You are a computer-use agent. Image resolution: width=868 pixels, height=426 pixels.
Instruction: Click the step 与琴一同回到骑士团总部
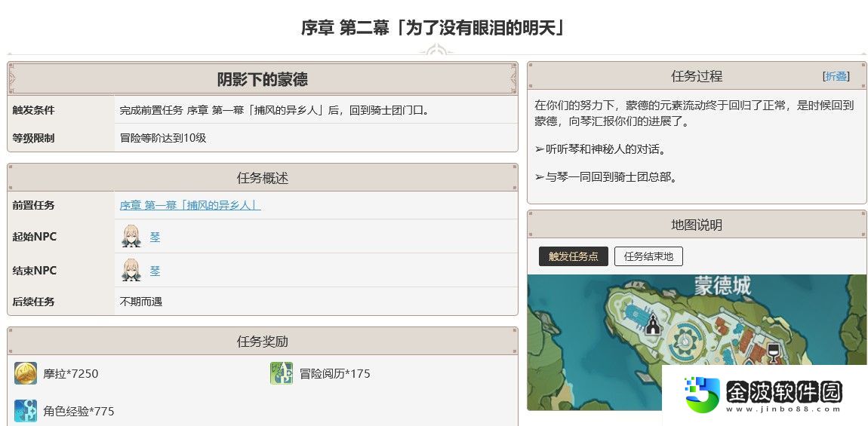click(x=606, y=177)
